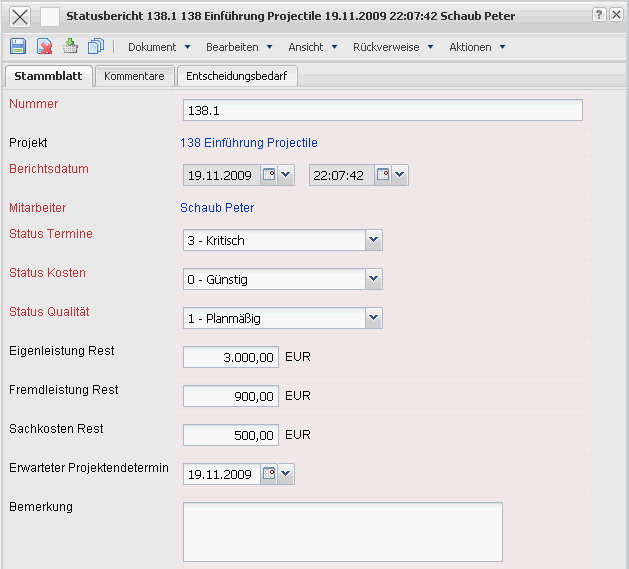Click the save-and-close icon with green arrow
629x569 pixels.
pos(70,46)
